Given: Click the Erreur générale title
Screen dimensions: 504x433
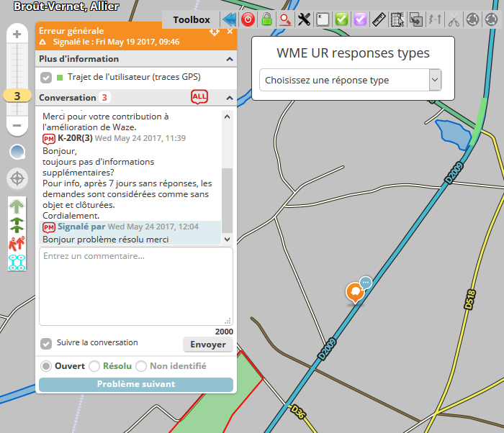Looking at the screenshot, I should click(71, 31).
